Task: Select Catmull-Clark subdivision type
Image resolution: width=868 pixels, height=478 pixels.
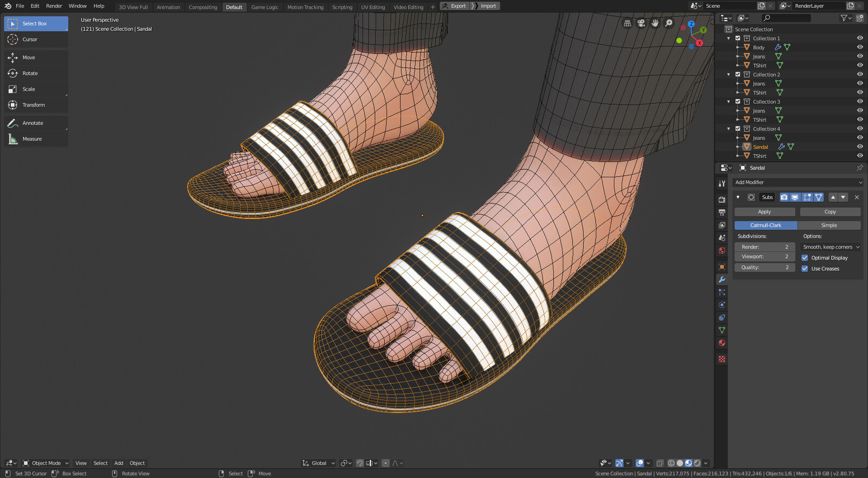Action: click(766, 225)
